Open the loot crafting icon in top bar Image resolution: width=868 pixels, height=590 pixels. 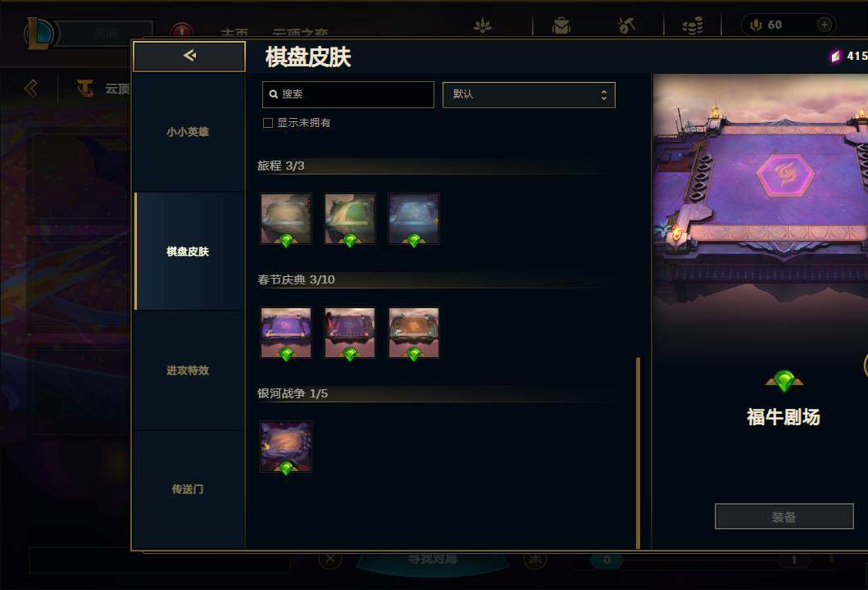[x=627, y=25]
